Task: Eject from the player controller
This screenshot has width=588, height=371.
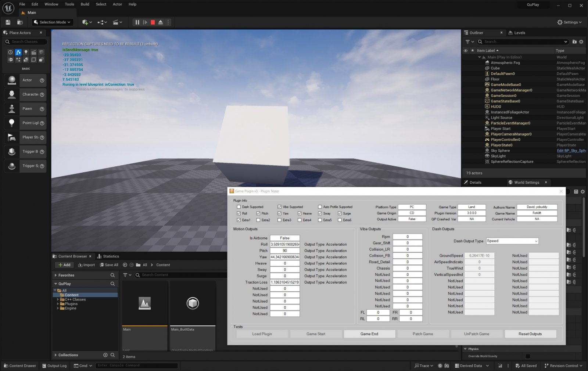Action: tap(161, 22)
